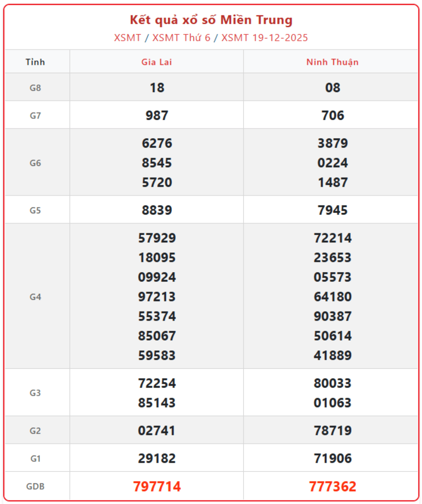Select the G4 row label

(x=35, y=297)
